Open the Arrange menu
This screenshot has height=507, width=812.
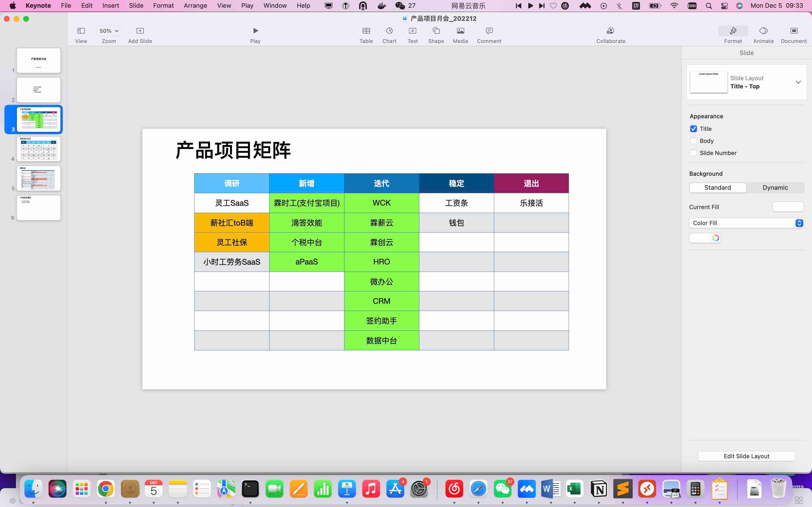coord(195,6)
